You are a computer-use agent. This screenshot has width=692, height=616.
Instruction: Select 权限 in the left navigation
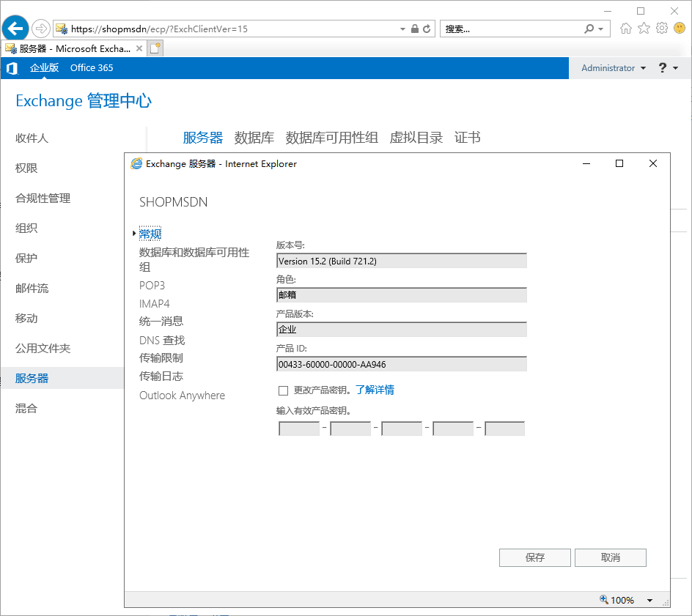point(26,168)
